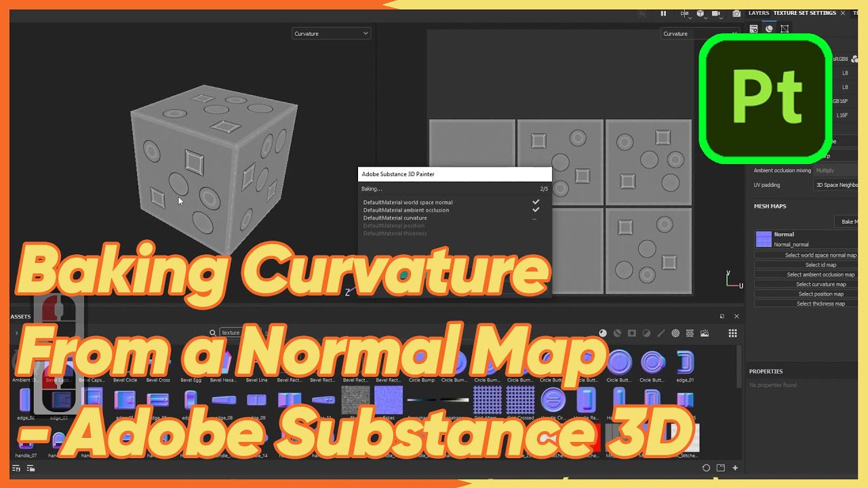This screenshot has width=868, height=488.
Task: Select the first icon under the Texture Set Settings tab
Action: click(x=753, y=28)
